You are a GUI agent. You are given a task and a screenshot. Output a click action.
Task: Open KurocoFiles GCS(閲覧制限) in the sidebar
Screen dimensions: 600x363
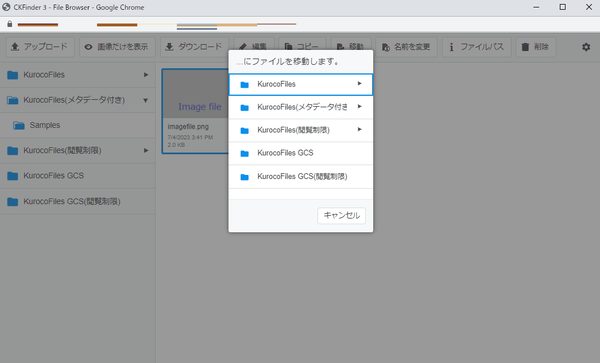(x=78, y=202)
